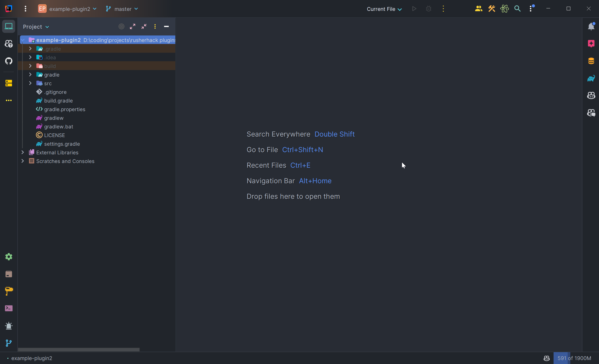
Task: Collapse all items in Project tree
Action: 144,26
